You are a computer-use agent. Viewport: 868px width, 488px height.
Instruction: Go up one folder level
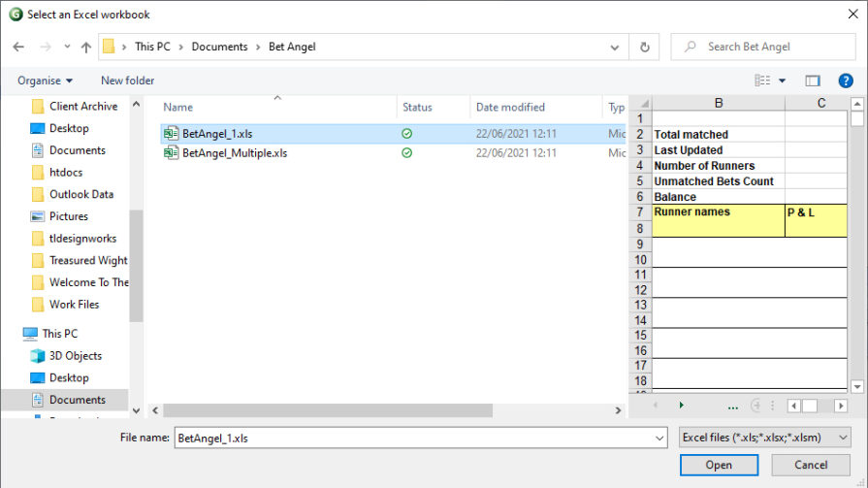click(85, 48)
